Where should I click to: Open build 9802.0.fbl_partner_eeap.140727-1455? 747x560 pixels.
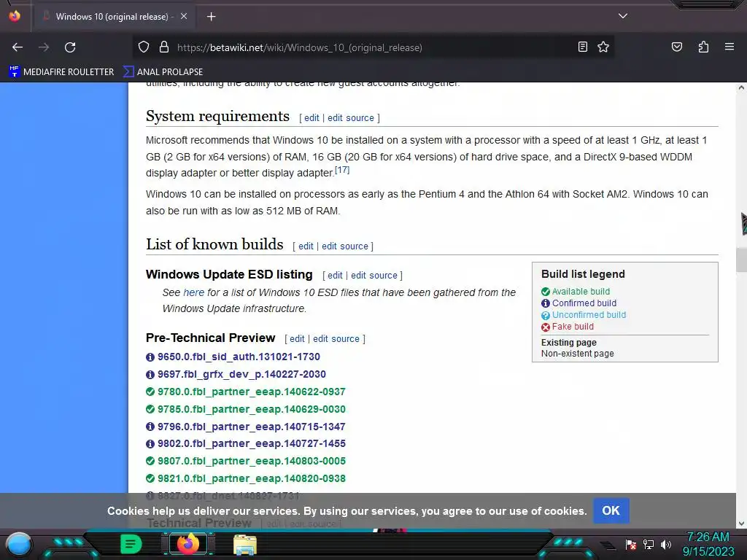252,443
